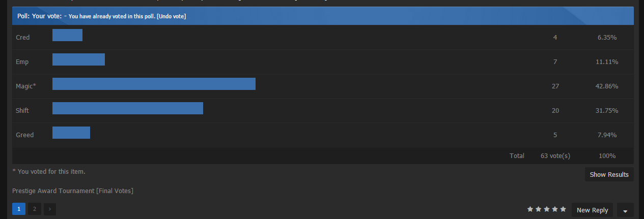Select page 1 in pagination
644x219 pixels.
19,209
